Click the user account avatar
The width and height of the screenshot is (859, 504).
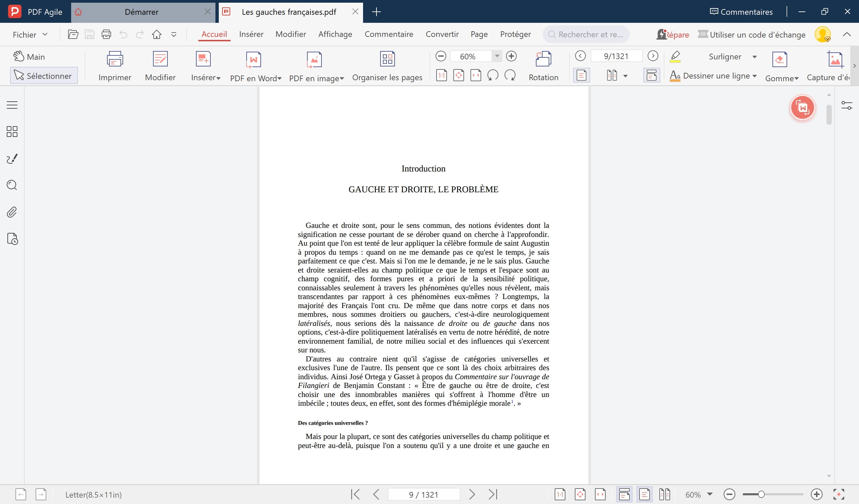822,35
